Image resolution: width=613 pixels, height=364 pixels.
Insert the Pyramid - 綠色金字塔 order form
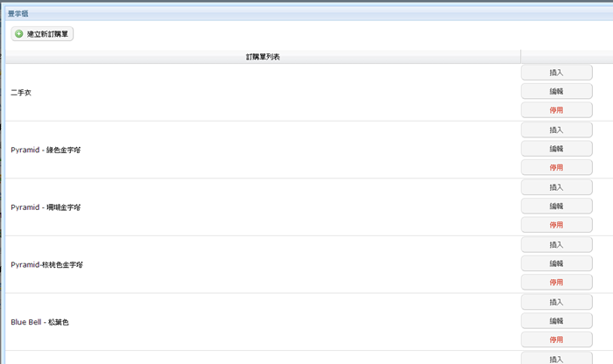tap(557, 130)
